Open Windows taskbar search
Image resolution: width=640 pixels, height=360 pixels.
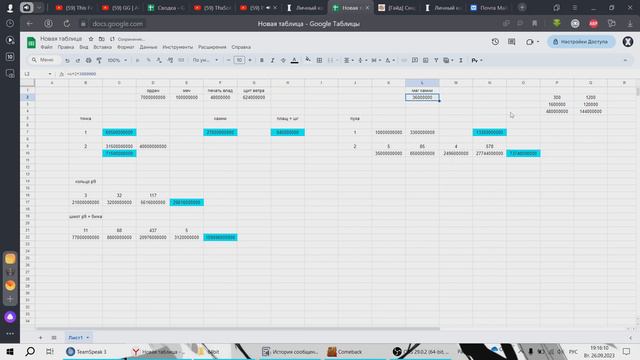tap(30, 351)
